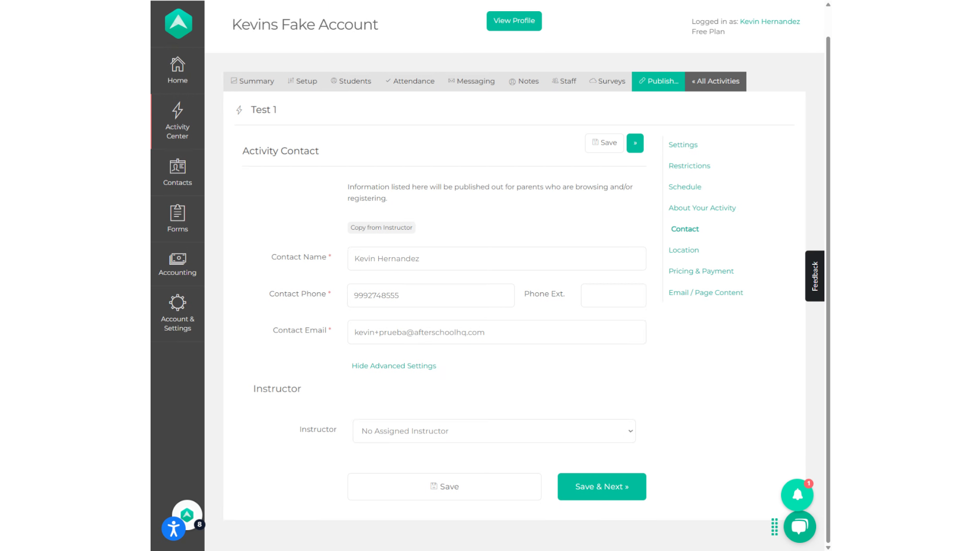
Task: Open the Forms clipboard icon
Action: pos(177,212)
